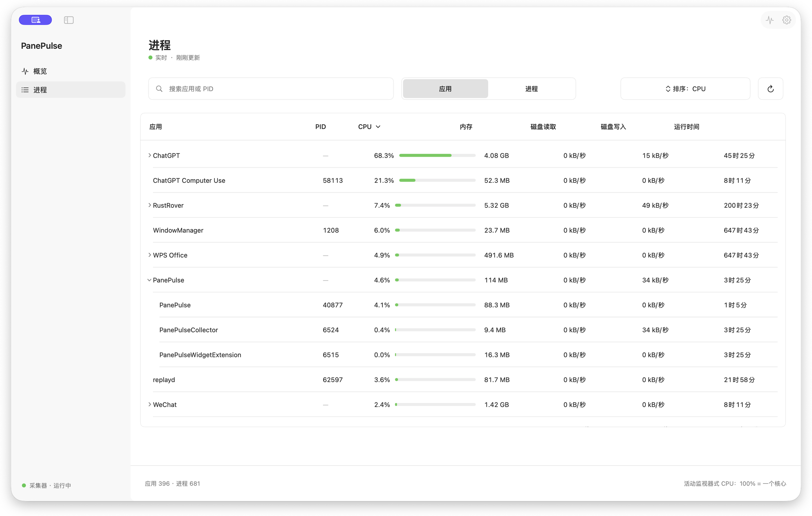Expand the RustRover app row
This screenshot has width=812, height=516.
pyautogui.click(x=150, y=205)
